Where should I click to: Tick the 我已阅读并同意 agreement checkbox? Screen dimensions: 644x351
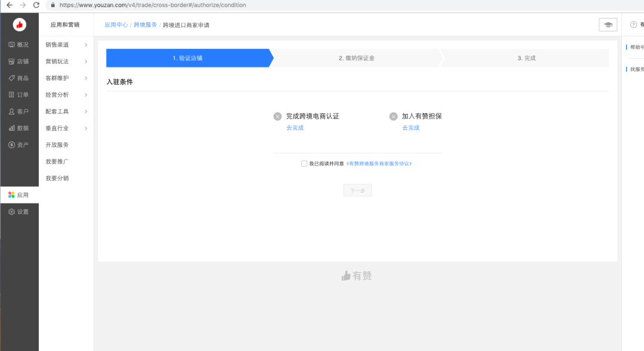[304, 164]
